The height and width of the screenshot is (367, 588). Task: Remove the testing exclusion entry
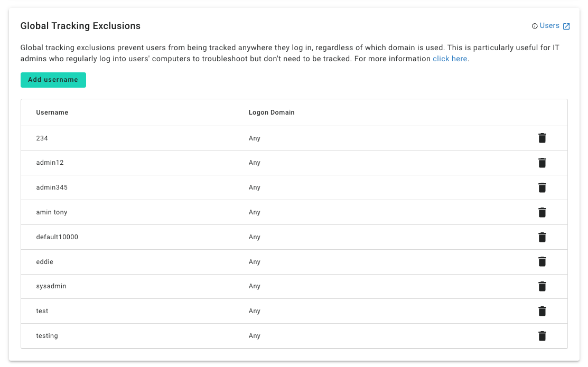point(542,335)
